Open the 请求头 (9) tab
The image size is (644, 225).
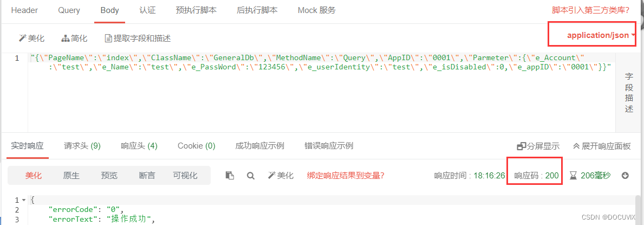click(x=82, y=146)
